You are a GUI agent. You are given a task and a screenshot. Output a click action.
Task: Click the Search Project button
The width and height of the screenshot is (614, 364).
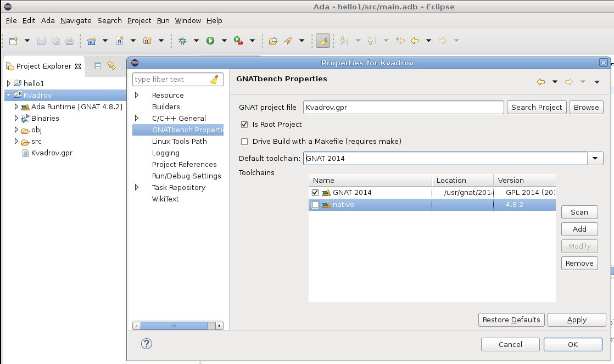[x=537, y=107]
